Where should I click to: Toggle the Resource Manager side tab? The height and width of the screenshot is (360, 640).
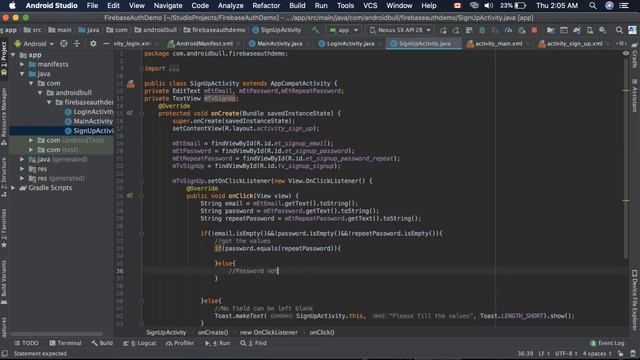pyautogui.click(x=4, y=117)
